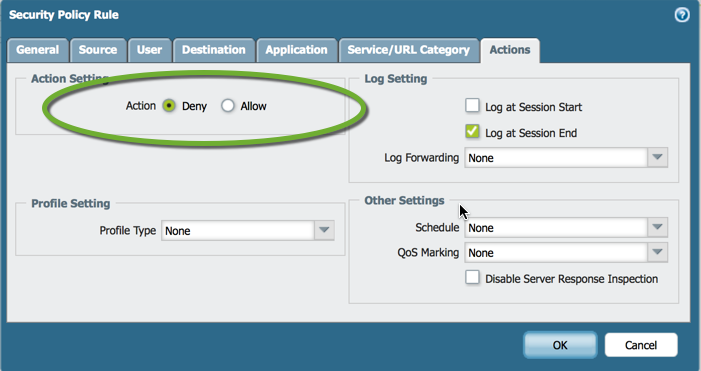Switch to the Application tab

296,50
